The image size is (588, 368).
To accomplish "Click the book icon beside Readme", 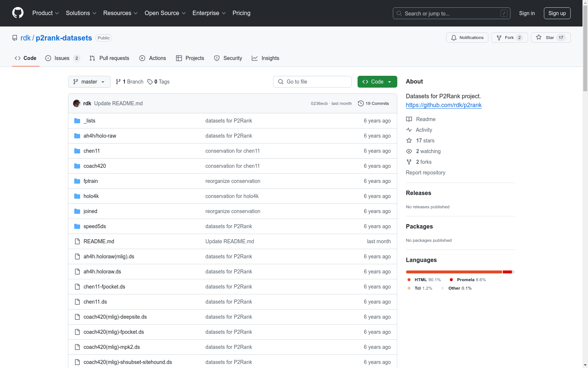I will [409, 119].
